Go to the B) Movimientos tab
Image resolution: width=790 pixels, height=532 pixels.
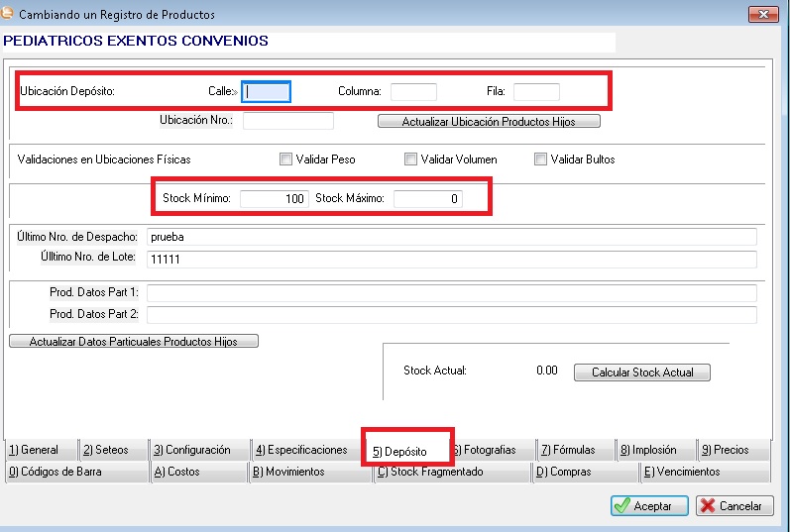point(294,472)
